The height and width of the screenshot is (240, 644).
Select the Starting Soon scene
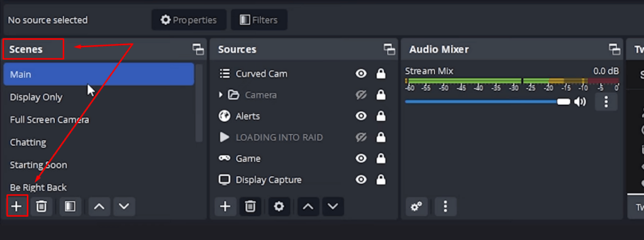(x=99, y=165)
